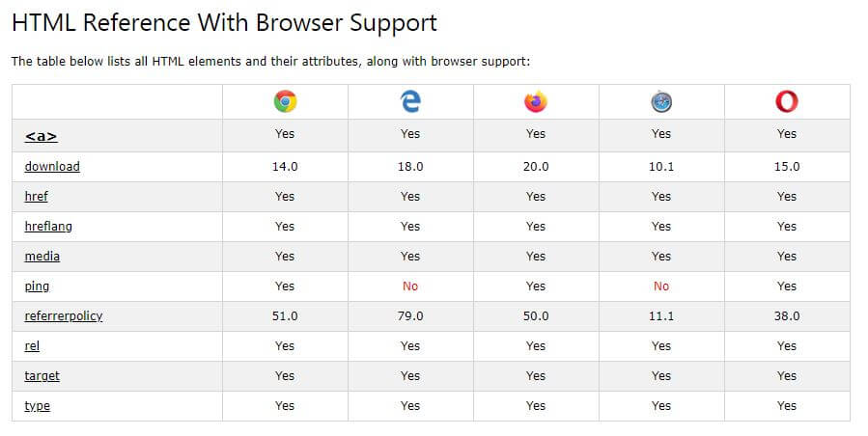Click the red Opera browser icon
This screenshot has width=868, height=436.
click(787, 102)
